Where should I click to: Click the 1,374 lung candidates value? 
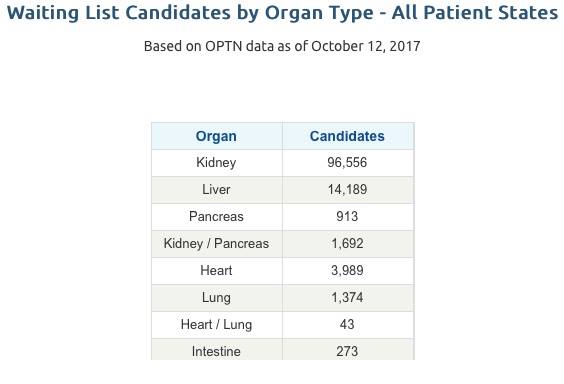347,297
